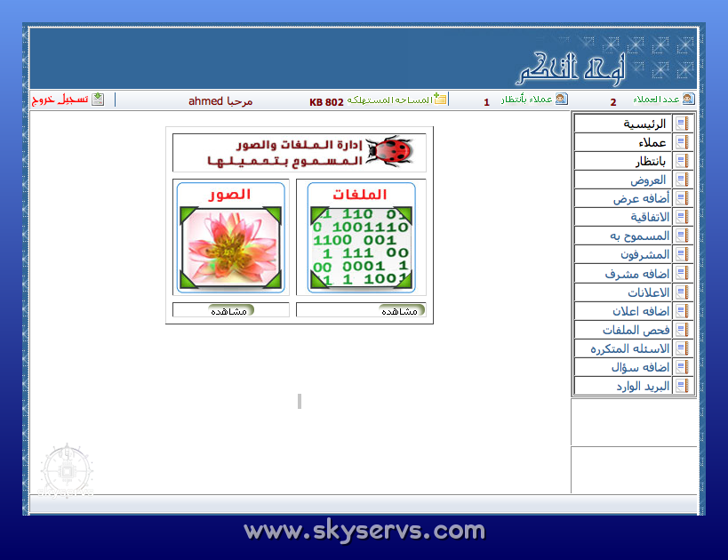
Task: Click the icon beside اضافه مشرف
Action: pos(682,274)
